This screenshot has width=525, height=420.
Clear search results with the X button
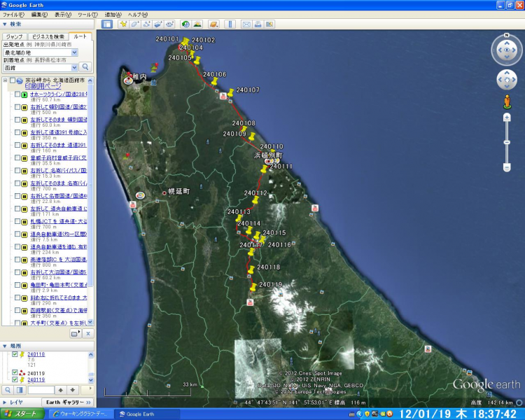point(88,334)
